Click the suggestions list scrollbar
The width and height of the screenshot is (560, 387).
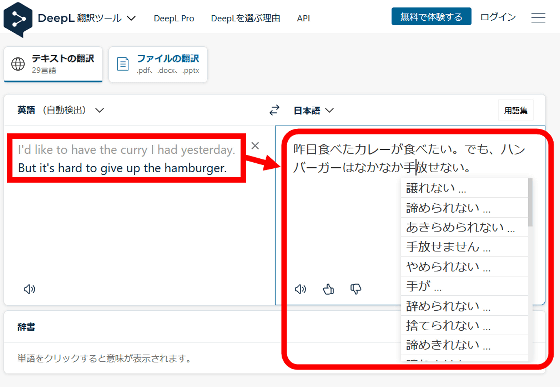click(x=530, y=202)
